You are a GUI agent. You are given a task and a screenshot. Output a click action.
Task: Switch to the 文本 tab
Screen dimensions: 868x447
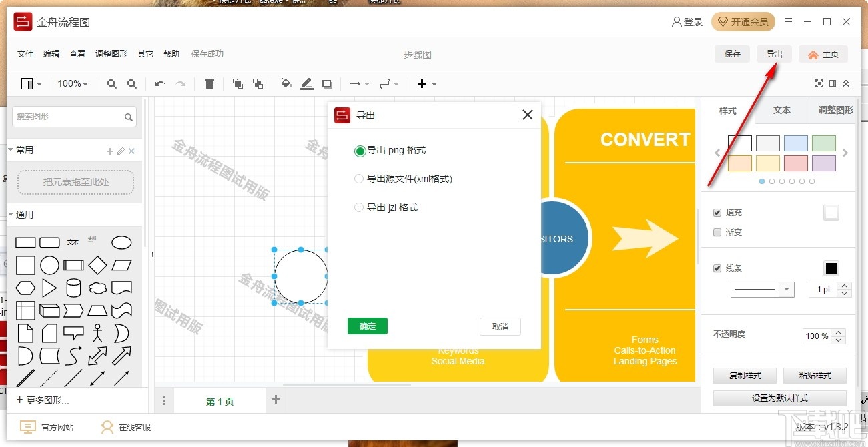pyautogui.click(x=782, y=111)
